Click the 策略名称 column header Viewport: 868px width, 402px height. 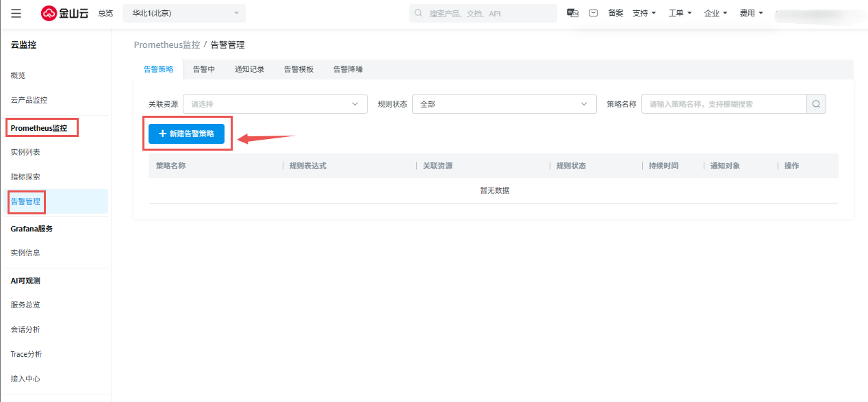(170, 166)
